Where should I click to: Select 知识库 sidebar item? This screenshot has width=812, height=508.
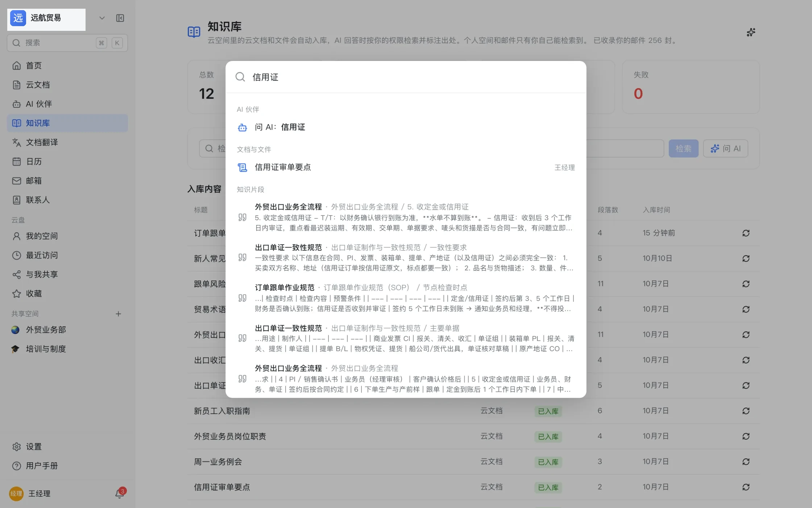coord(67,123)
